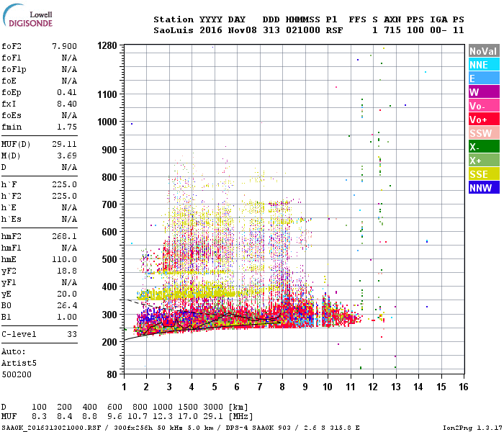
Task: Click the 200 km height axis label
Action: click(109, 342)
